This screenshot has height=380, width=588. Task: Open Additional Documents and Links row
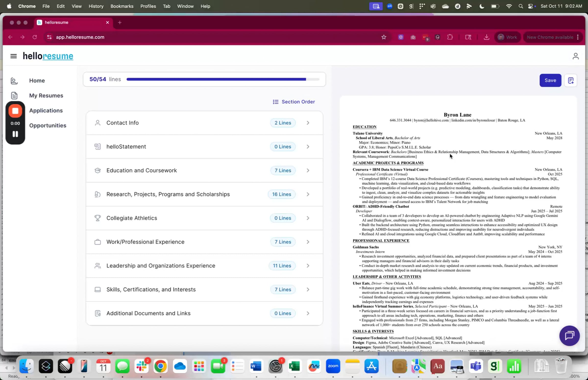pyautogui.click(x=204, y=313)
